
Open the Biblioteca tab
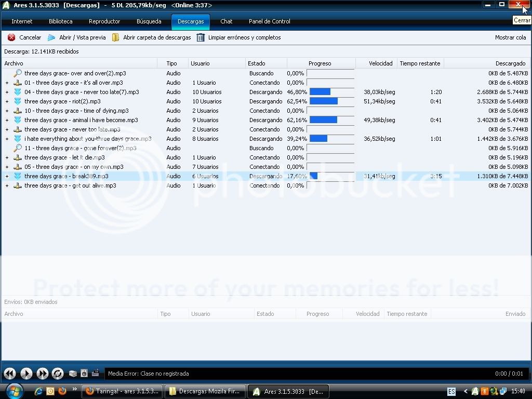click(x=60, y=21)
